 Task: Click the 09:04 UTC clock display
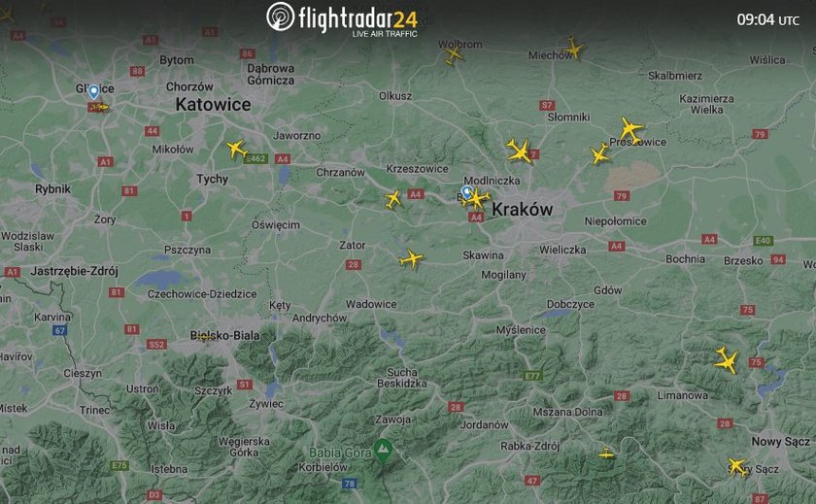[x=767, y=19]
